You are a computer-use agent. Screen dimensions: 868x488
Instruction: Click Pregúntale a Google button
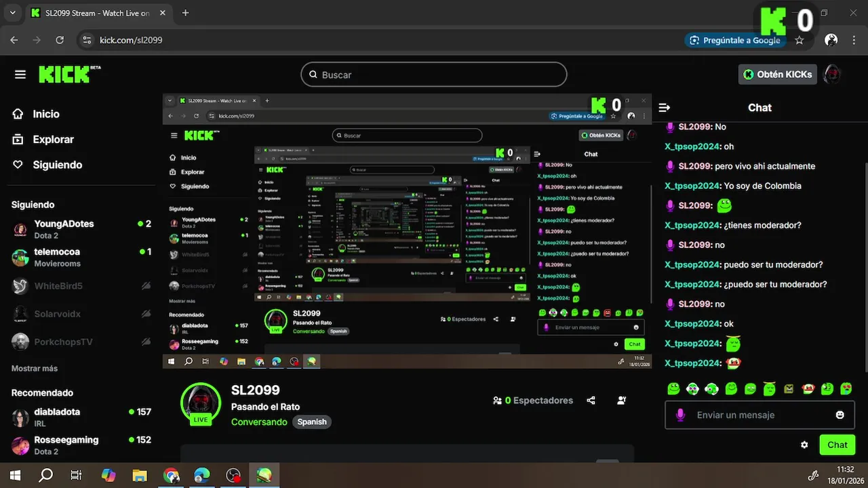734,40
